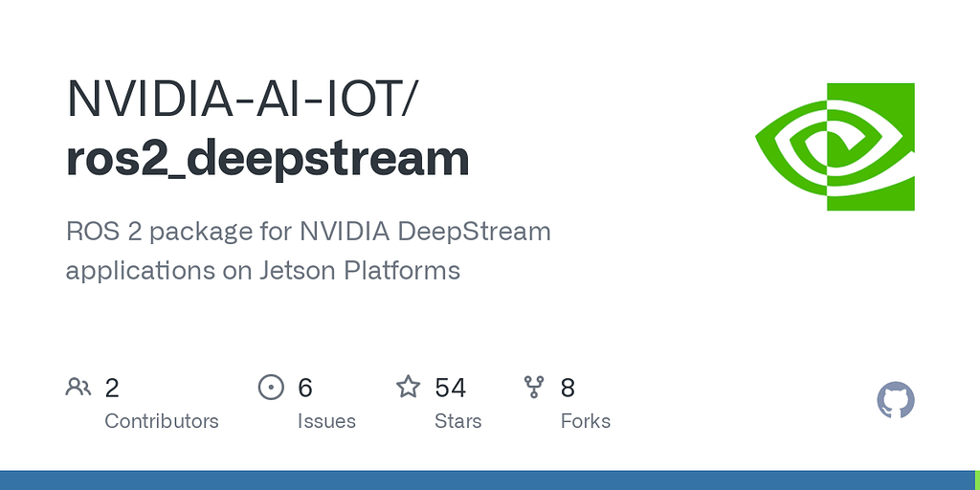The image size is (980, 490).
Task: Click the GitHub Octocat icon
Action: coord(896,400)
